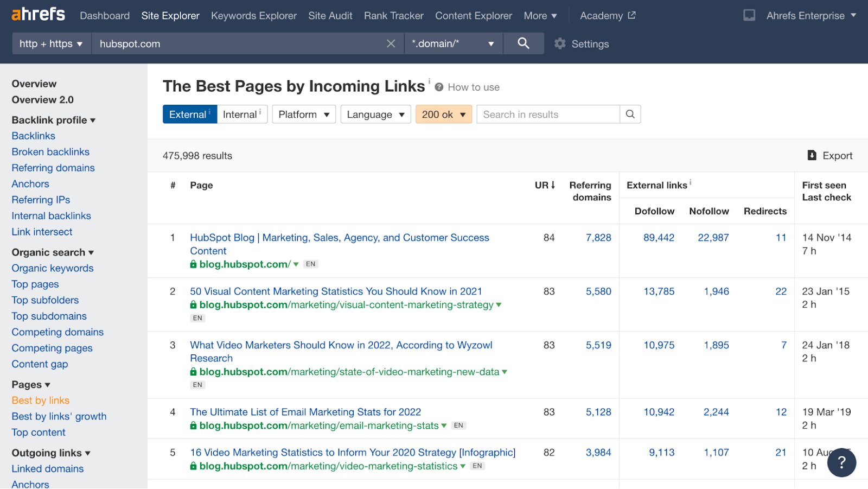This screenshot has height=489, width=868.
Task: Open Keywords Explorer in top menu
Action: [x=254, y=16]
